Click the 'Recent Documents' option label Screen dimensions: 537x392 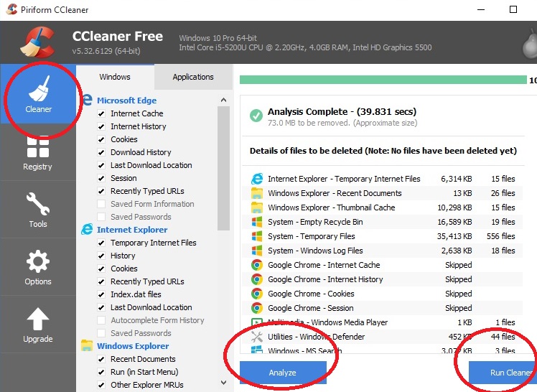[143, 359]
